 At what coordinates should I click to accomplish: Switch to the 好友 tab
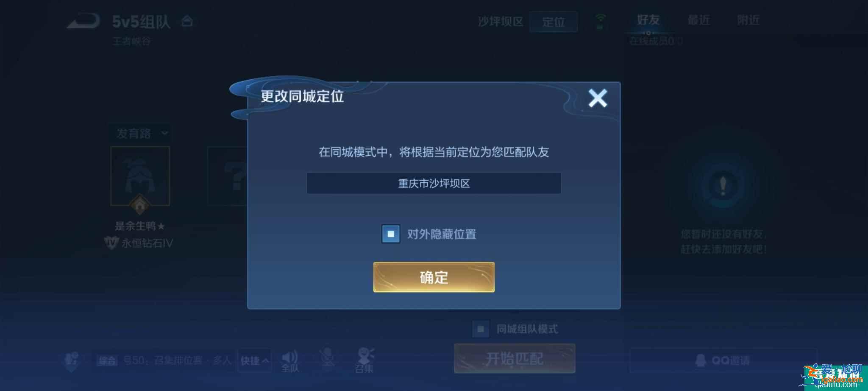pyautogui.click(x=648, y=20)
